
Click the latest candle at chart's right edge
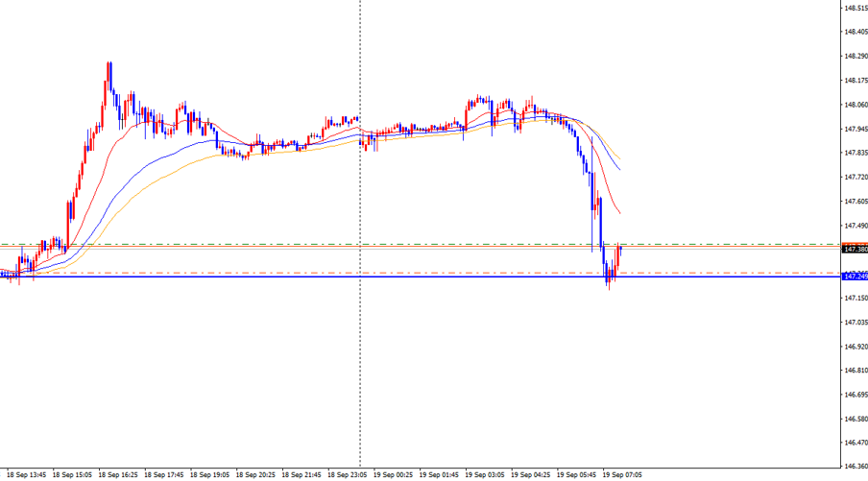pyautogui.click(x=620, y=253)
